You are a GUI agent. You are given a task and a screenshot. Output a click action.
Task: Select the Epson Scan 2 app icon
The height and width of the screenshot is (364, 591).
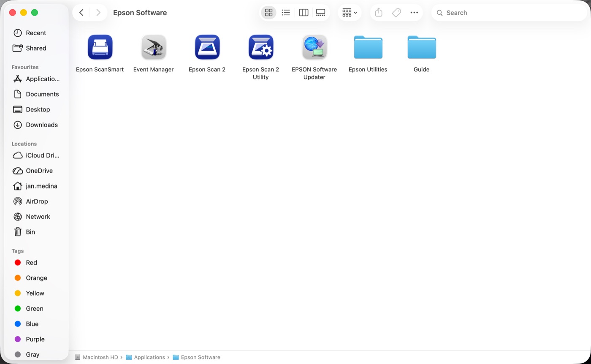207,47
